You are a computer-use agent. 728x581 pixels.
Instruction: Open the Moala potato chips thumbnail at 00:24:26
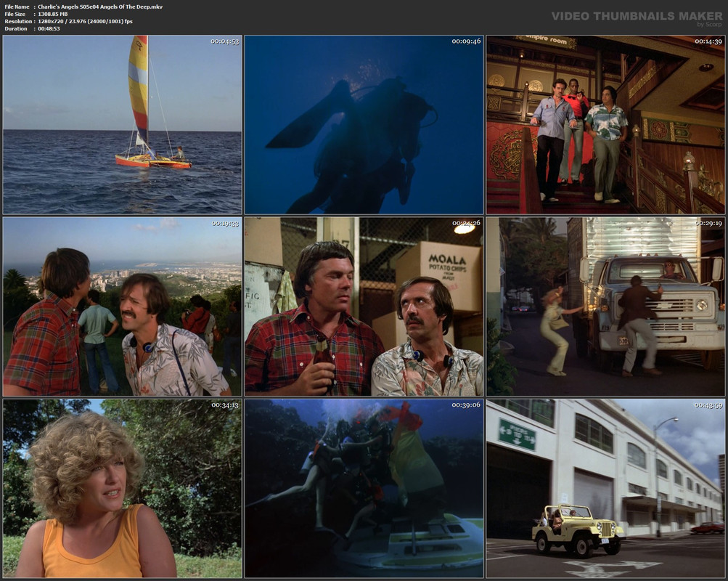pyautogui.click(x=364, y=306)
